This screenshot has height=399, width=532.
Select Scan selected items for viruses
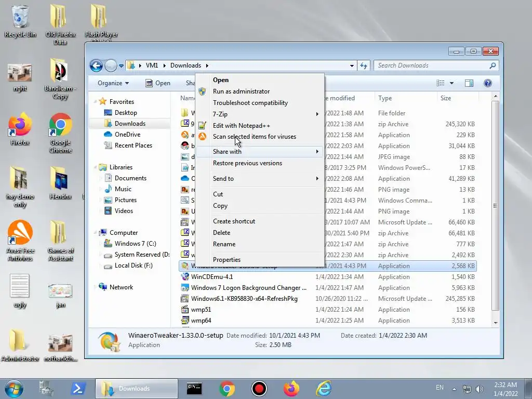(x=260, y=137)
